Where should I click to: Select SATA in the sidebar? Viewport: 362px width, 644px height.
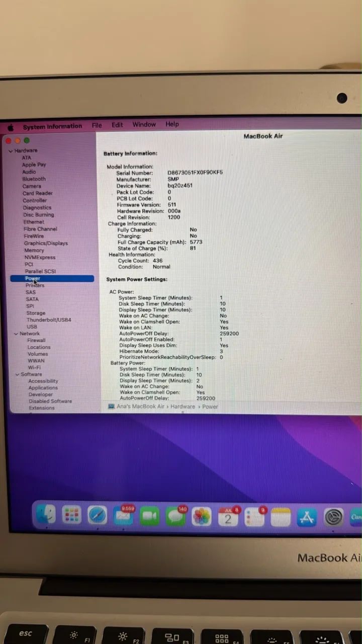32,299
